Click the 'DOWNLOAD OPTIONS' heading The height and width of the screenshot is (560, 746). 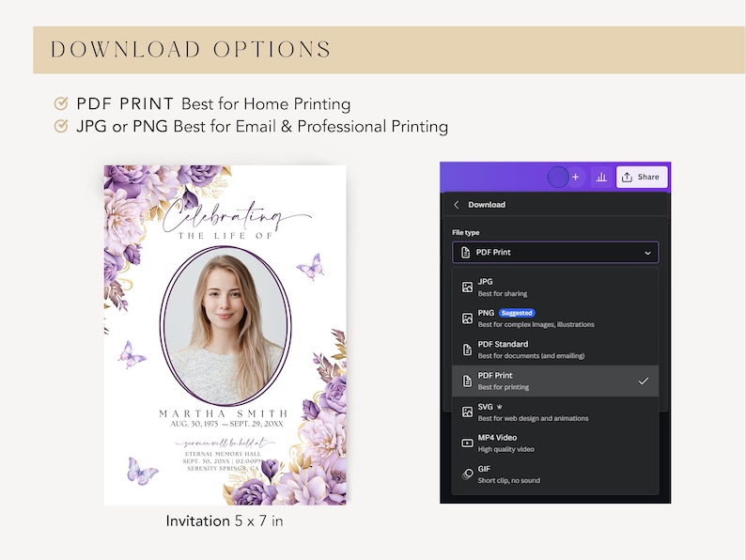click(191, 50)
